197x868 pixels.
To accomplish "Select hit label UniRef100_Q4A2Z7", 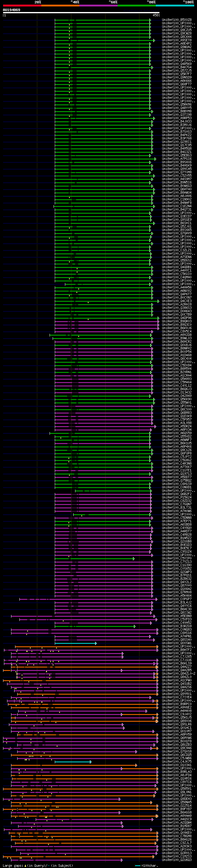I will coord(177,667).
